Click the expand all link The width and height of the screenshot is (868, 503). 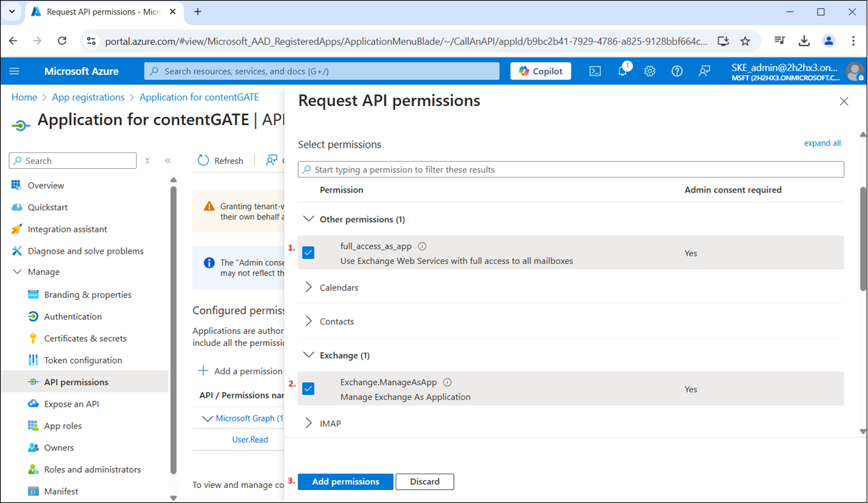coord(822,144)
